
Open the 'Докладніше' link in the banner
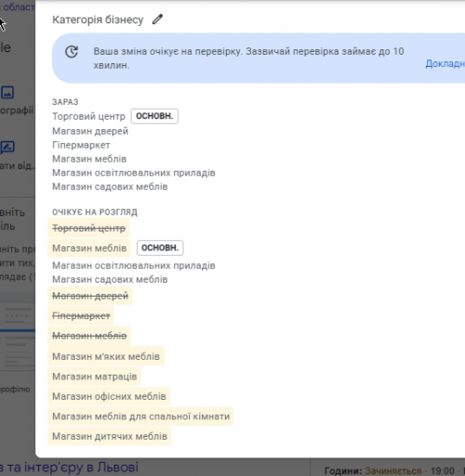tap(445, 63)
